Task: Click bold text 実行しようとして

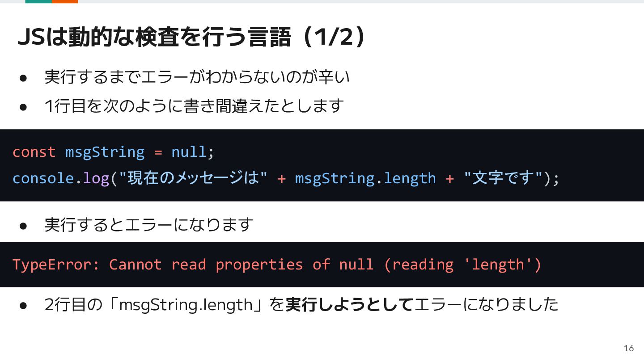Action: click(349, 305)
